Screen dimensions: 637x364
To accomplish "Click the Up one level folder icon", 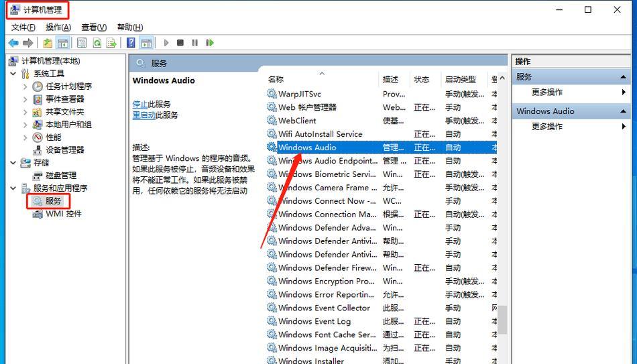I will (48, 43).
